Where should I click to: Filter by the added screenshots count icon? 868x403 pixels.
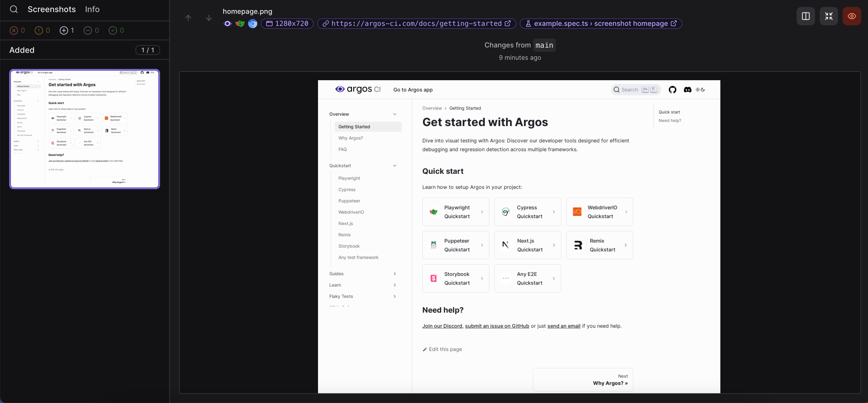(64, 30)
